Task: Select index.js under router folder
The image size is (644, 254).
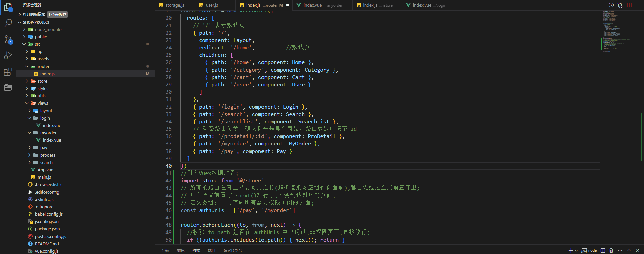Action: point(85,74)
